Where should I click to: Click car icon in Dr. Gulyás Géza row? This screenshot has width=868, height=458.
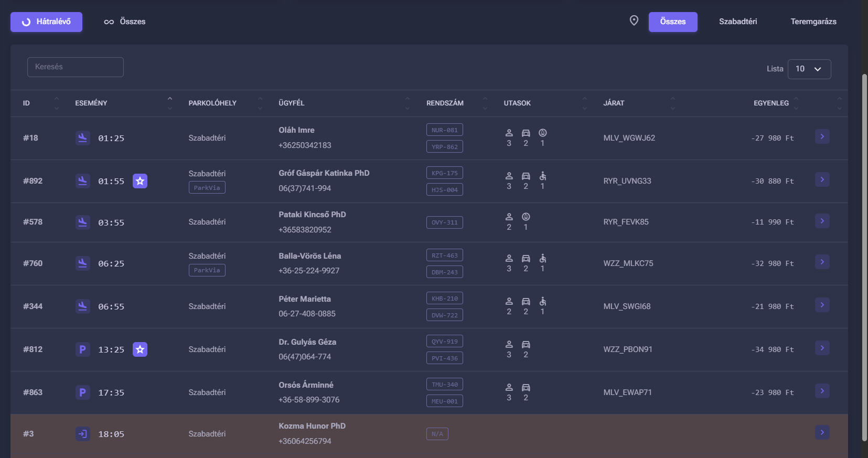[526, 344]
